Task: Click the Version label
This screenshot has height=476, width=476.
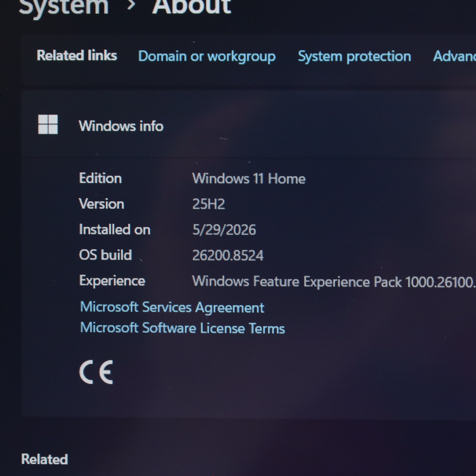Action: (x=101, y=204)
